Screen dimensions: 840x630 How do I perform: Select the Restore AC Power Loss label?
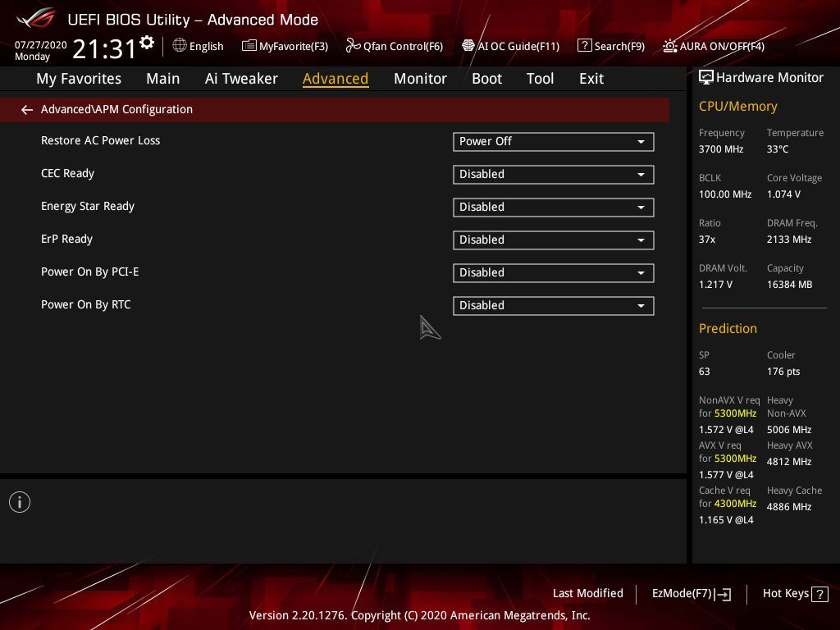tap(101, 140)
